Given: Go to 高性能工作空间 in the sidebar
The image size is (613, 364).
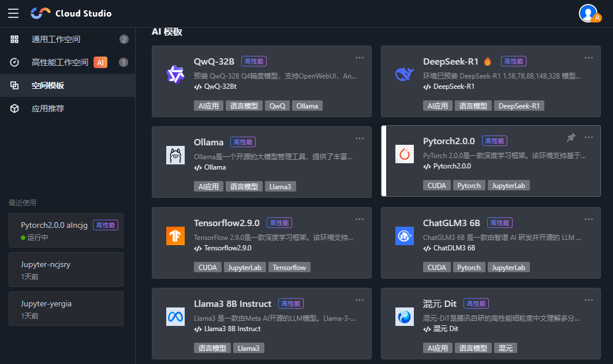Looking at the screenshot, I should [68, 62].
